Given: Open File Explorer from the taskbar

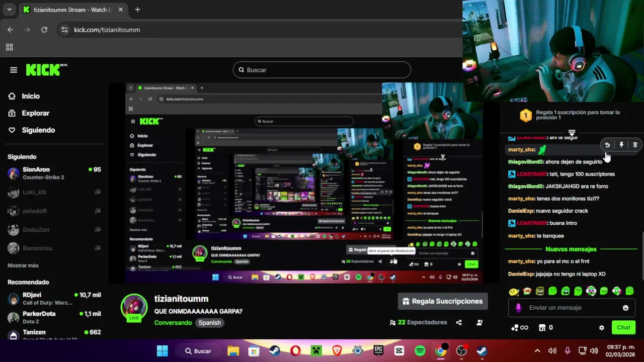Looking at the screenshot, I should [233, 351].
